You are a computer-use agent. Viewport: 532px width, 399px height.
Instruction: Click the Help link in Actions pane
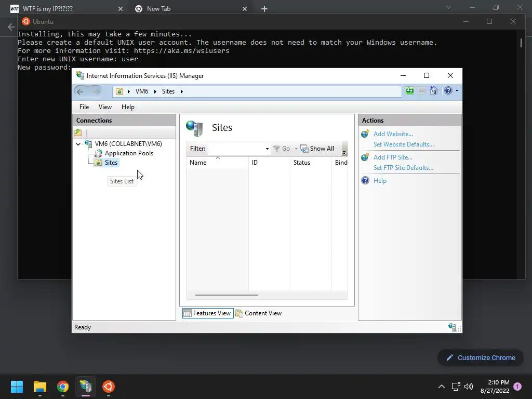point(380,181)
